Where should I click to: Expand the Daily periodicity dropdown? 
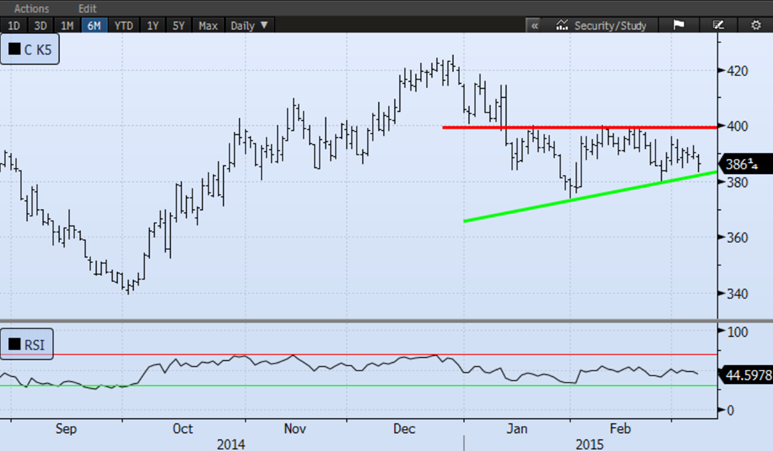click(249, 25)
